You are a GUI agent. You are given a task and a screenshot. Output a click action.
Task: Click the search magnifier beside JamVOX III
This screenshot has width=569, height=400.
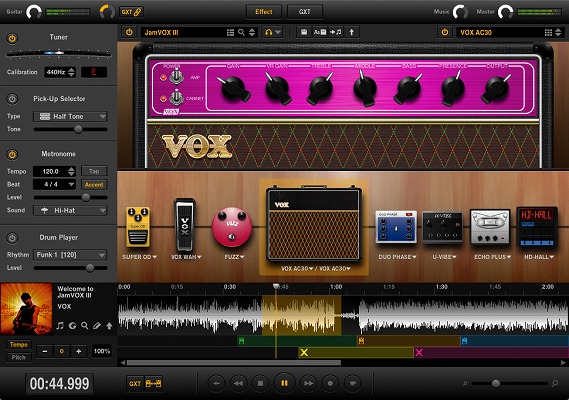[x=241, y=32]
